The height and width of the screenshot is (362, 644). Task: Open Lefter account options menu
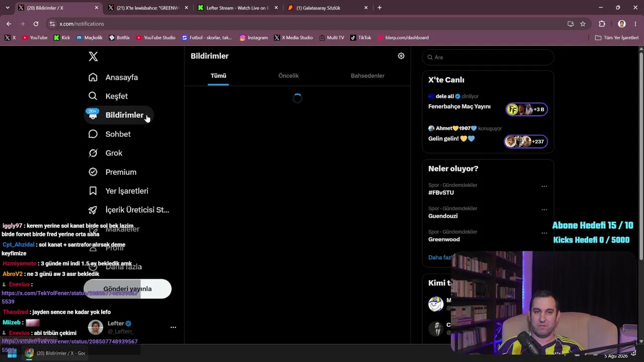click(173, 327)
